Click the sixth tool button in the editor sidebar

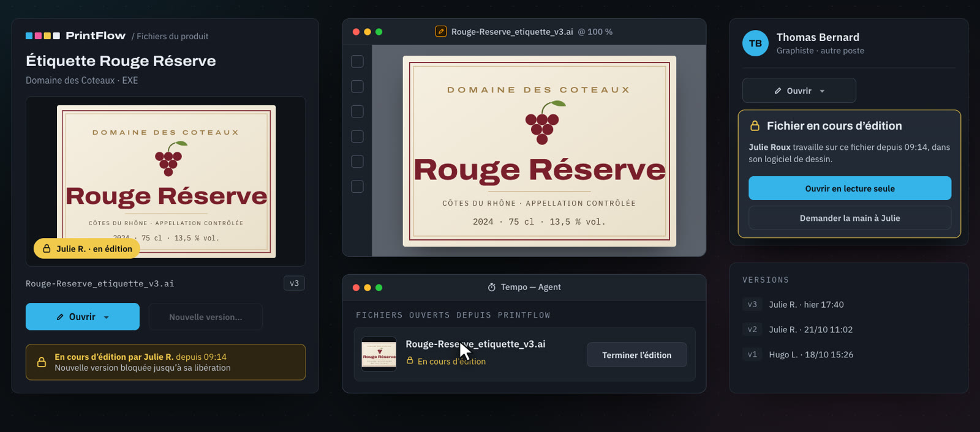357,187
